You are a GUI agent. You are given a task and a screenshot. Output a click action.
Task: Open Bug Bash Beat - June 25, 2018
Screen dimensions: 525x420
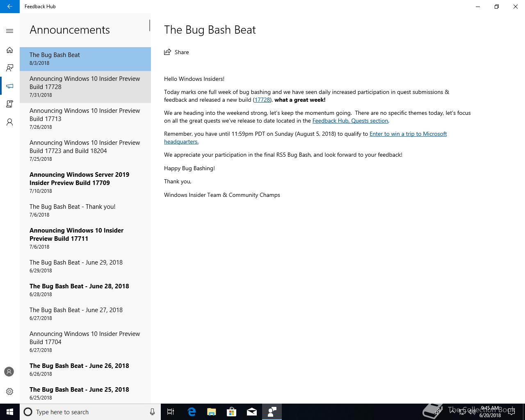point(85,393)
